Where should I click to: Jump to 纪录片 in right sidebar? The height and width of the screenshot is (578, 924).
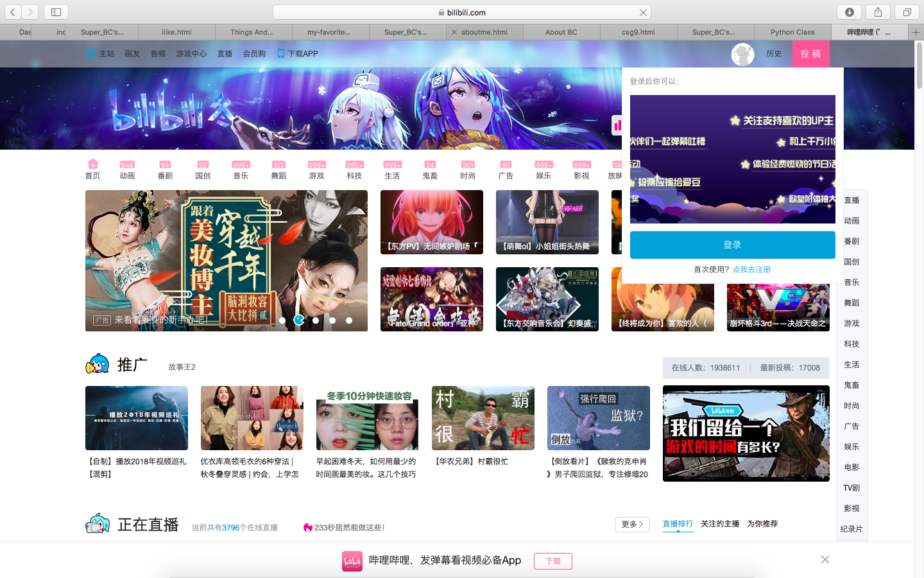pos(851,529)
